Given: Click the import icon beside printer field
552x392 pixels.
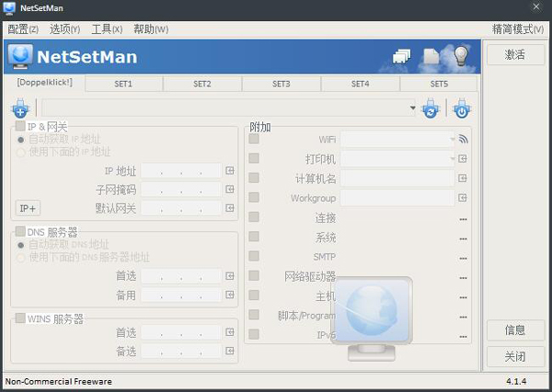Looking at the screenshot, I should click(463, 159).
